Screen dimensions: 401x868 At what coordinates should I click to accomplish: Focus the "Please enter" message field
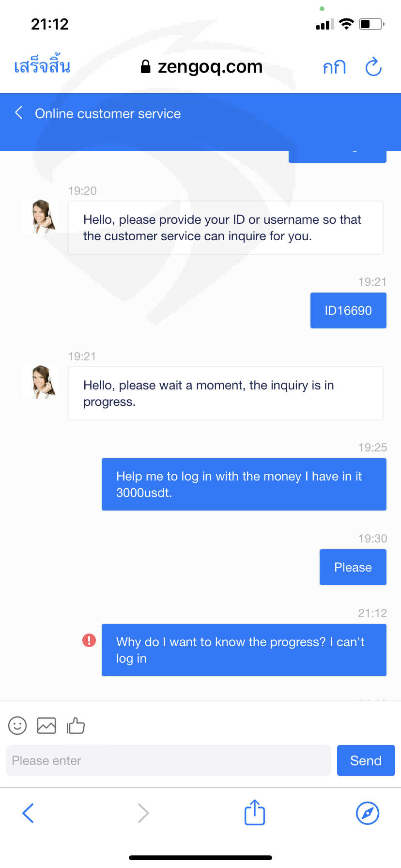pos(169,760)
